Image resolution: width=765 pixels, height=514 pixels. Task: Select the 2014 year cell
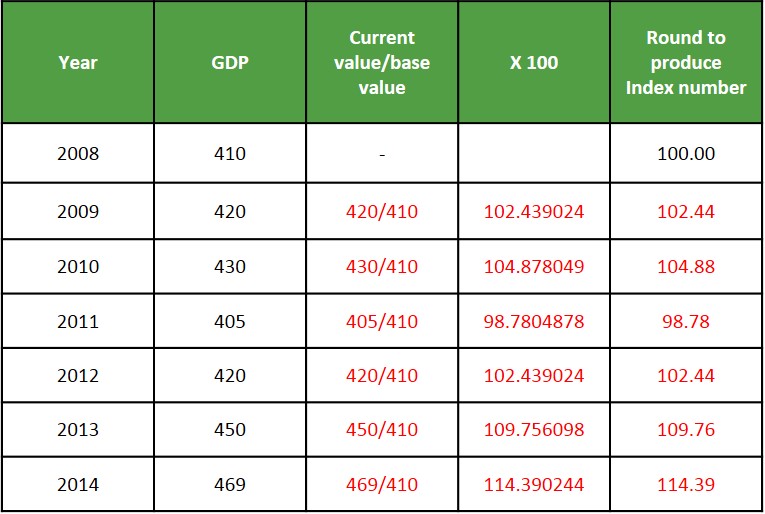coord(78,484)
